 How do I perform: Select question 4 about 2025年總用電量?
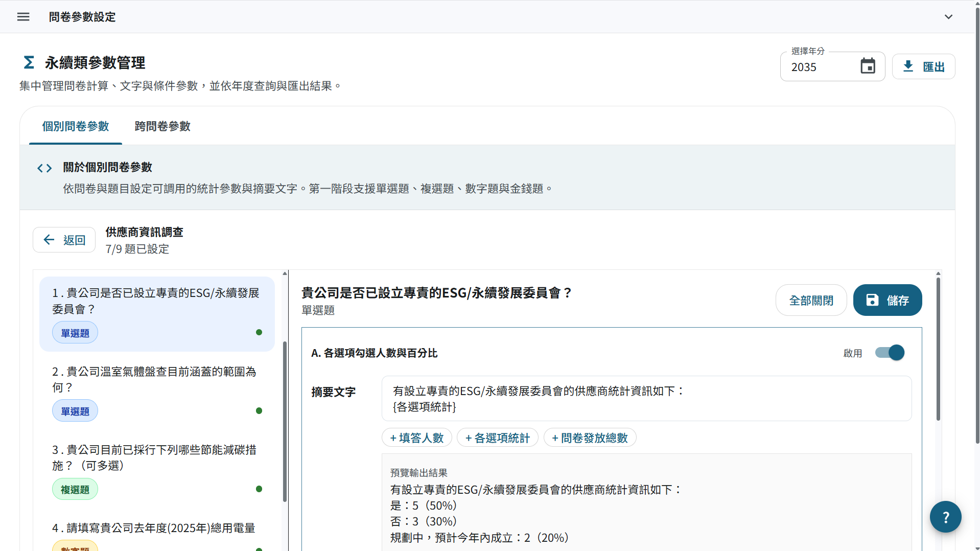pos(157,532)
